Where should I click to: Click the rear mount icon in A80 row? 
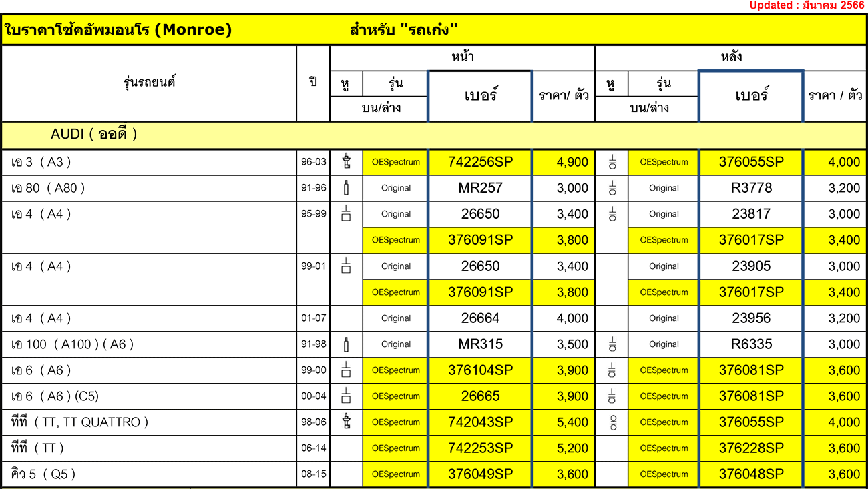click(x=612, y=188)
